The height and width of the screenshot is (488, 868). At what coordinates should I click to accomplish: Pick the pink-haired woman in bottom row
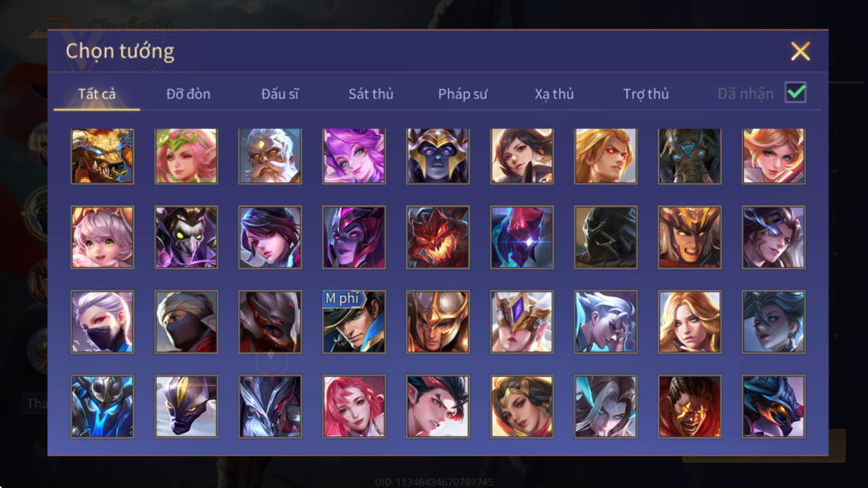click(354, 406)
